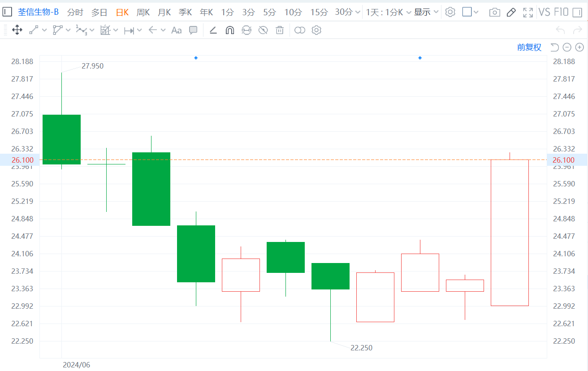Select the move/crosshair drawing tool
588x371 pixels.
pos(17,30)
